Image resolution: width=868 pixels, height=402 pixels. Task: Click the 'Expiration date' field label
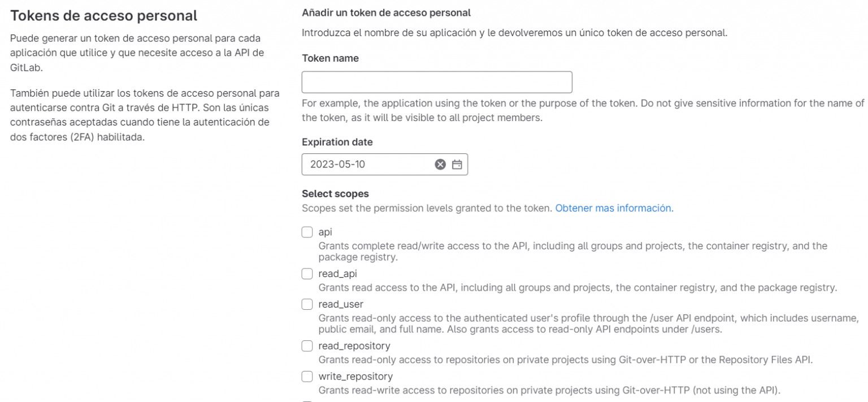337,142
